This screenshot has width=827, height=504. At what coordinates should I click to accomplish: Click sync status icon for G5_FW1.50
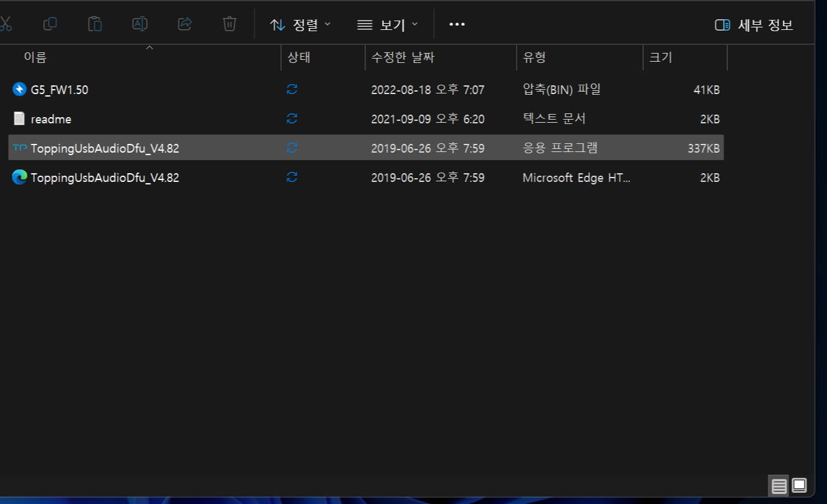click(292, 89)
